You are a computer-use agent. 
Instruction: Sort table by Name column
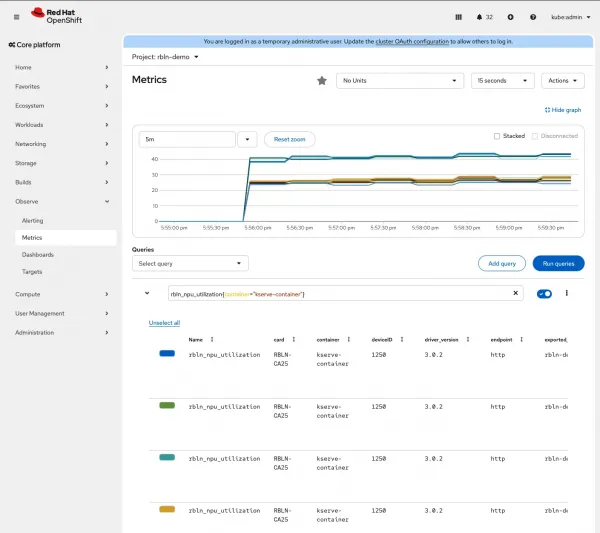pyautogui.click(x=212, y=339)
